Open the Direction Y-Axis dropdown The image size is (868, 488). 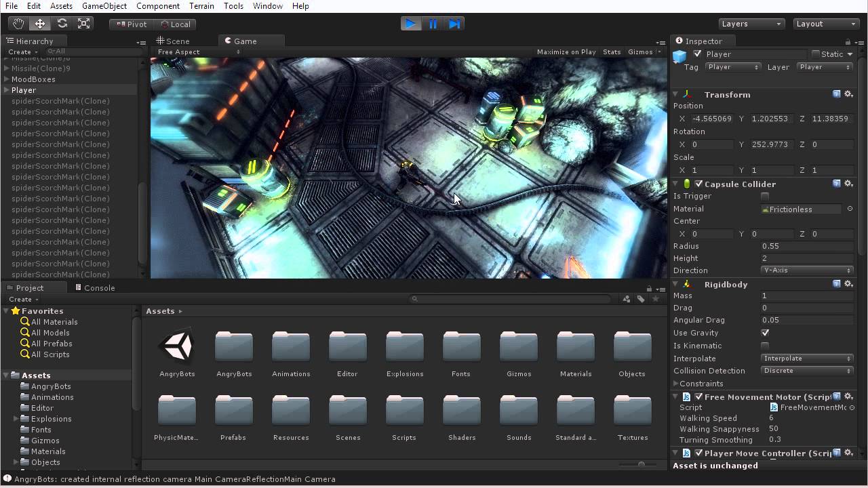pos(807,270)
